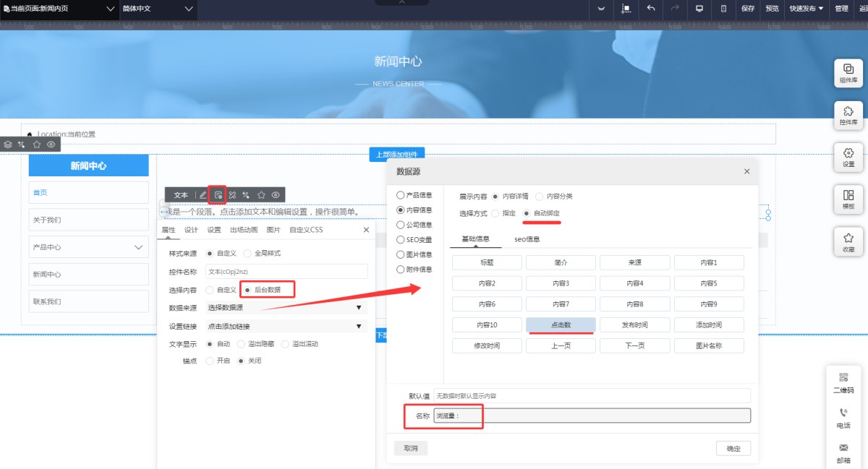Open the 二维码 QR code widget
Screen dimensions: 868x469
pos(843,382)
